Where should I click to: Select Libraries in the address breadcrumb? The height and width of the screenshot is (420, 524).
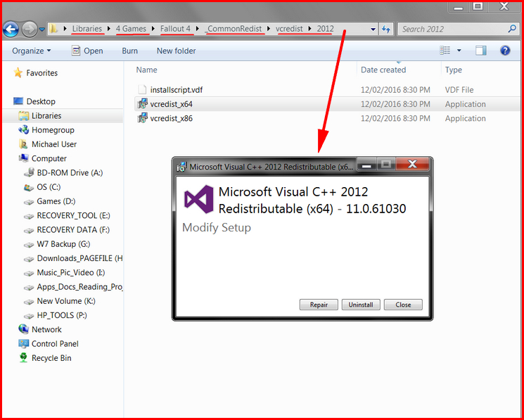pos(87,29)
